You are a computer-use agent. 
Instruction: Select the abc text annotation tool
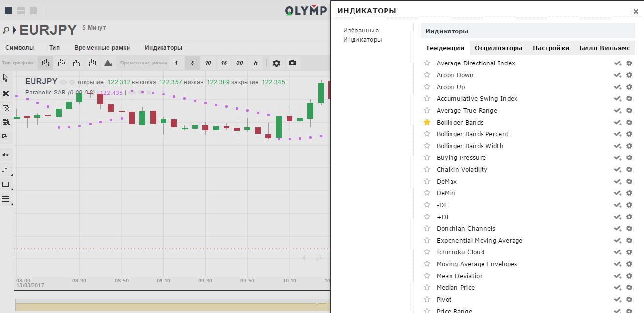tap(6, 155)
